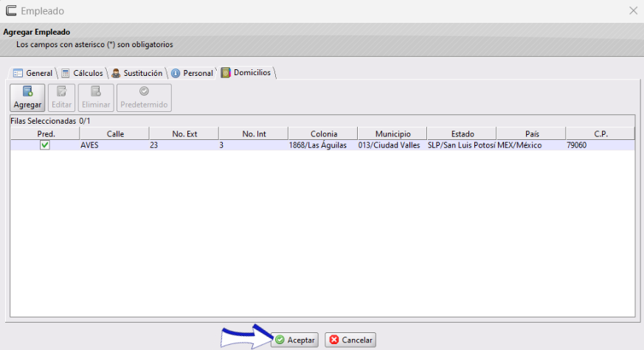Click the interior number cell 3
This screenshot has height=350, width=644.
click(254, 145)
